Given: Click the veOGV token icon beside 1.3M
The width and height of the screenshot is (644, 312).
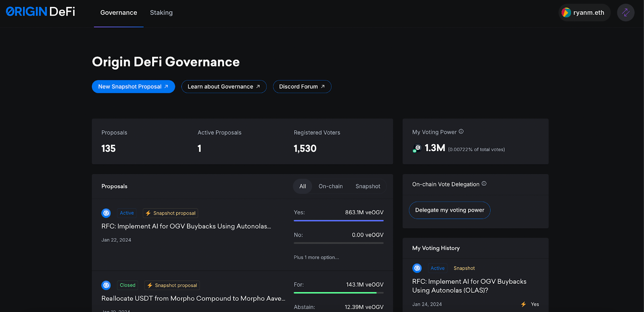Looking at the screenshot, I should click(x=417, y=148).
